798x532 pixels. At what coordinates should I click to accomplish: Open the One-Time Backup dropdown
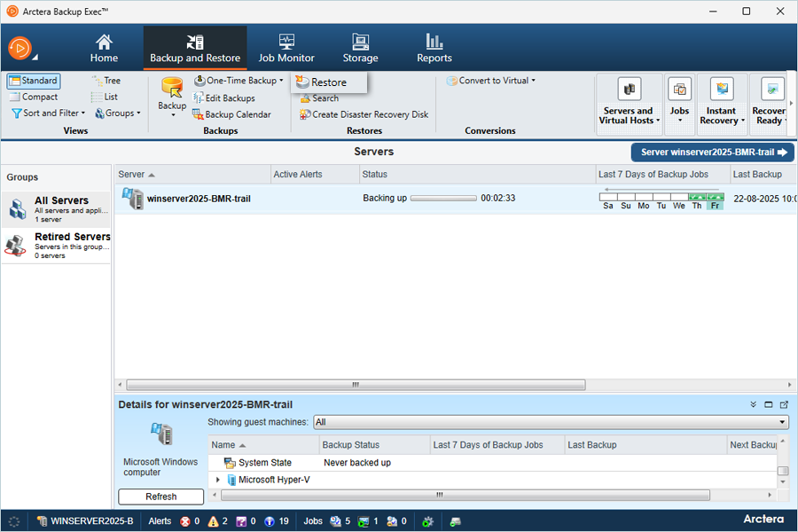pos(239,81)
